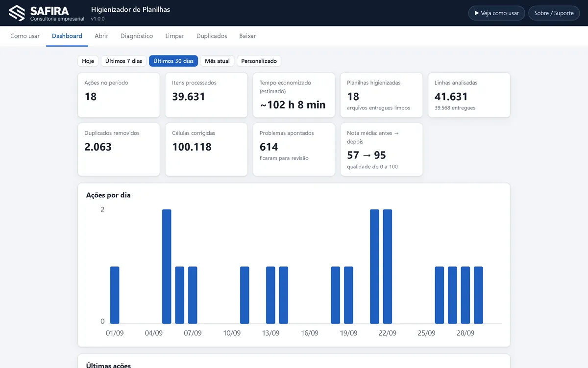Click the 'Linhas analisadas' value 41.631

pos(451,97)
